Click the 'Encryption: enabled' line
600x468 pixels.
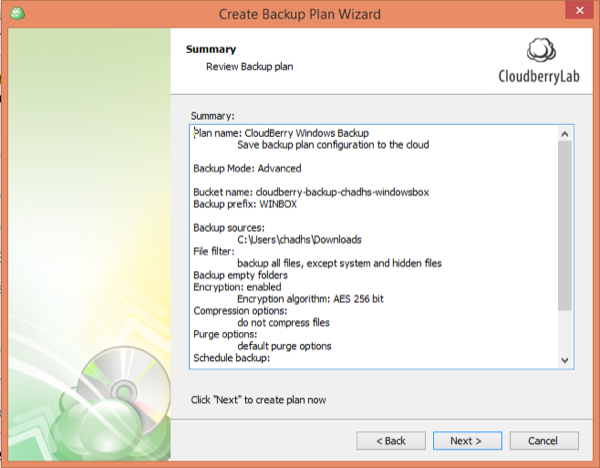[237, 287]
